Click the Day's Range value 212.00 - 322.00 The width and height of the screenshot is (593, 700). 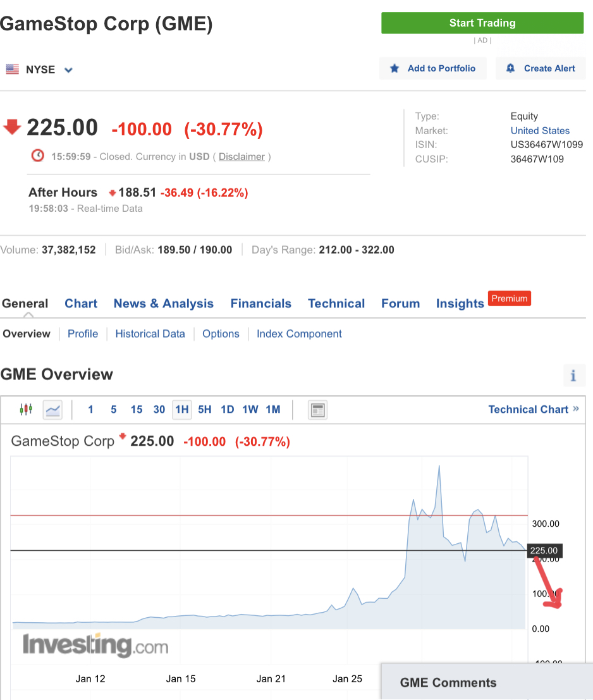point(357,250)
